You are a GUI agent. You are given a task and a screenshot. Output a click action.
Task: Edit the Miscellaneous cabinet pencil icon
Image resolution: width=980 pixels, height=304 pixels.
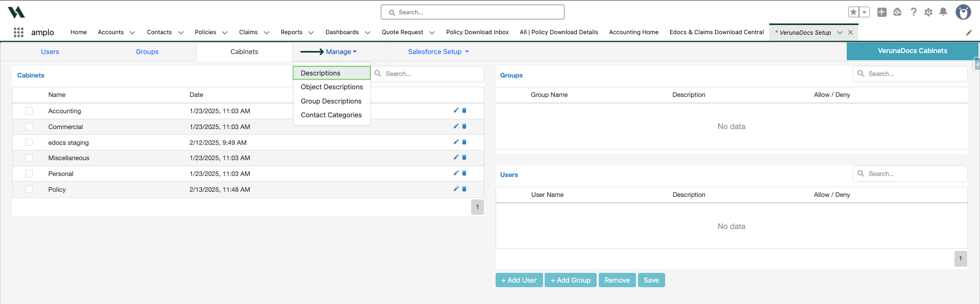(x=456, y=157)
